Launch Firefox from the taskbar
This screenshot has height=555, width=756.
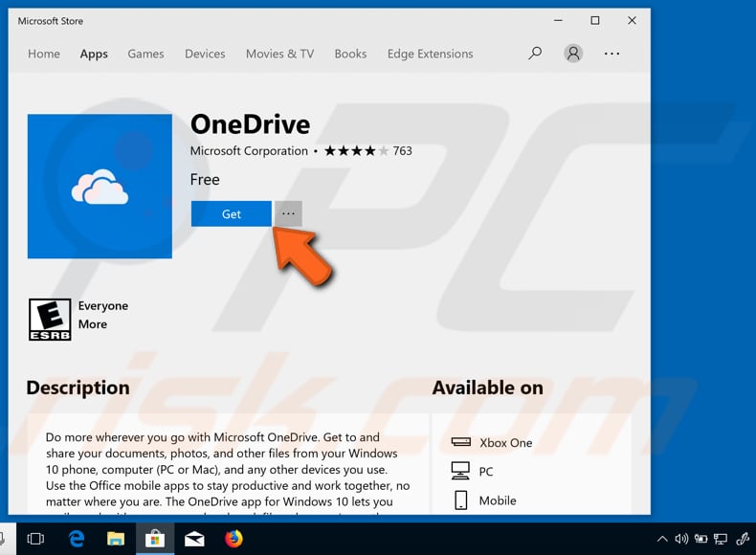pyautogui.click(x=233, y=539)
